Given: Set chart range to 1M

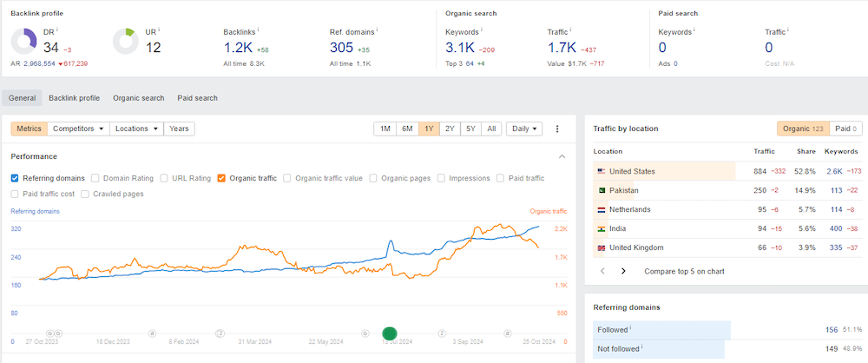Looking at the screenshot, I should [385, 129].
